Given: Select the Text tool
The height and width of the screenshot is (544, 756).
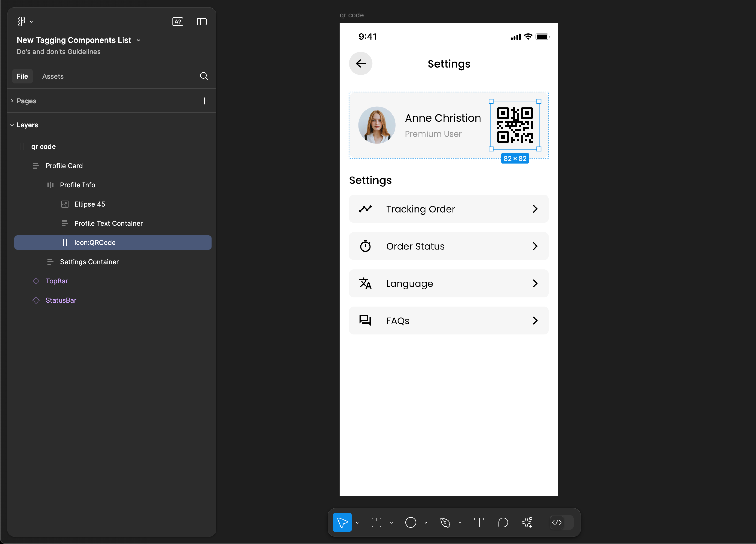Looking at the screenshot, I should pos(479,522).
